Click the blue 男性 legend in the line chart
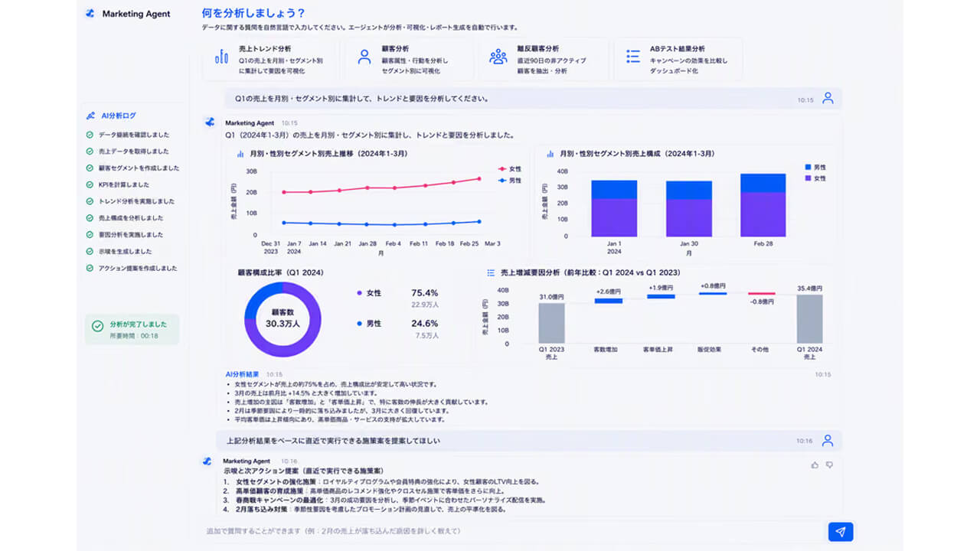 tap(510, 181)
